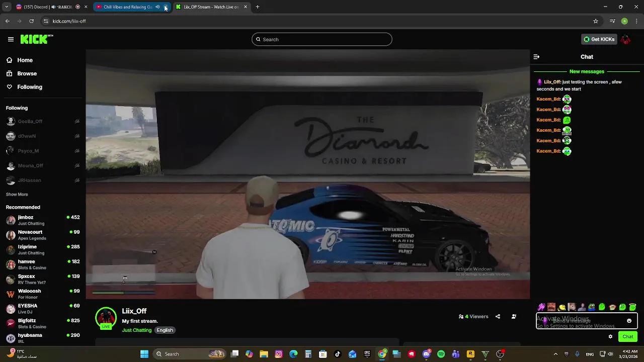Toggle notifications for GooBa_Off

point(77,121)
